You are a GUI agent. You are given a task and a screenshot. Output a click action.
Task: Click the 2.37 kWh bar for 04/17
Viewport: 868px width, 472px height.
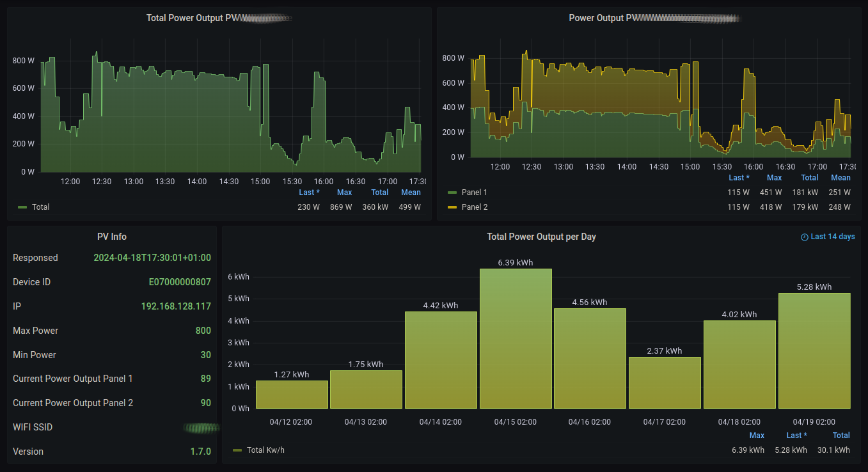[665, 382]
